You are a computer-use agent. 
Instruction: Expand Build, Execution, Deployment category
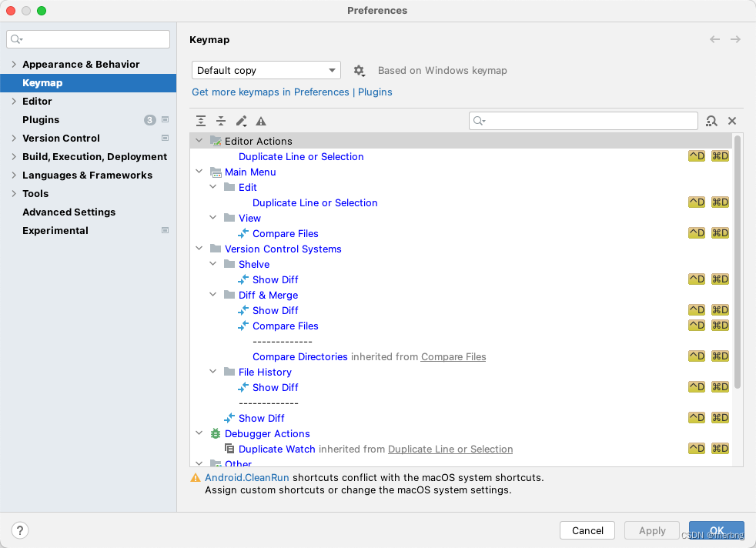click(x=14, y=157)
